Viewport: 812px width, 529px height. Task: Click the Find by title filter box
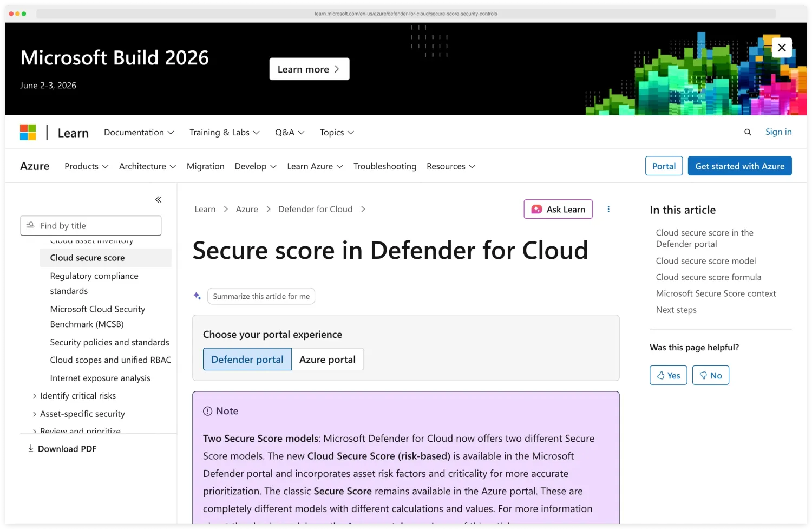[x=91, y=226]
